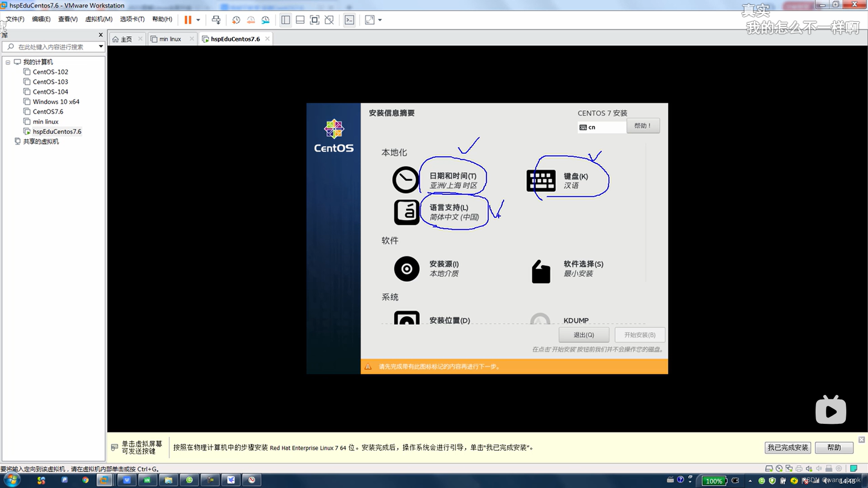Open the 选项卡(T) menu
Image resolution: width=868 pixels, height=488 pixels.
(132, 19)
